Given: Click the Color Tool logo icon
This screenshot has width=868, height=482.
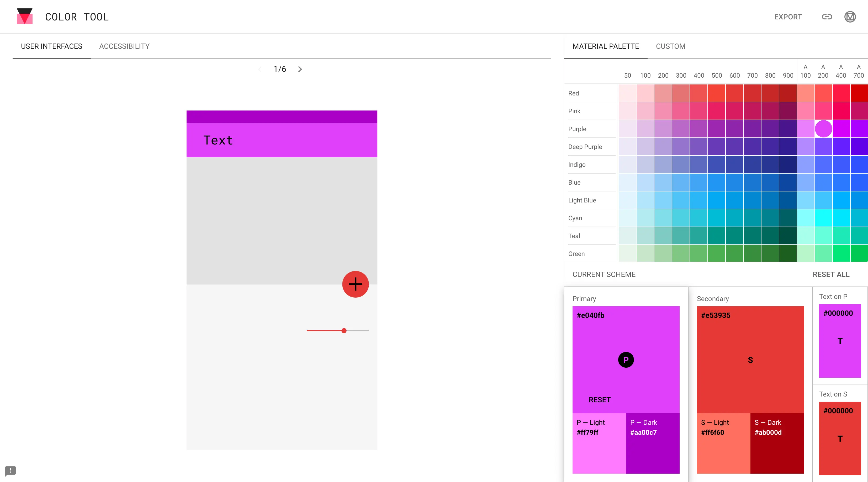Looking at the screenshot, I should click(25, 16).
